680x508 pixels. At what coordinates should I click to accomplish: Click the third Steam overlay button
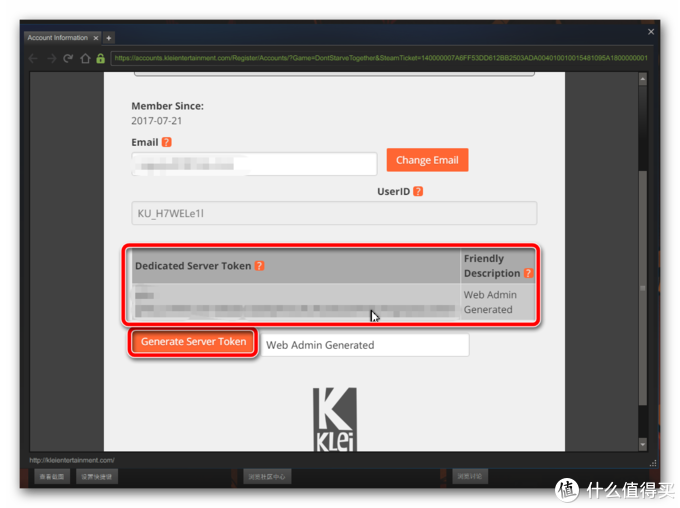tap(267, 476)
